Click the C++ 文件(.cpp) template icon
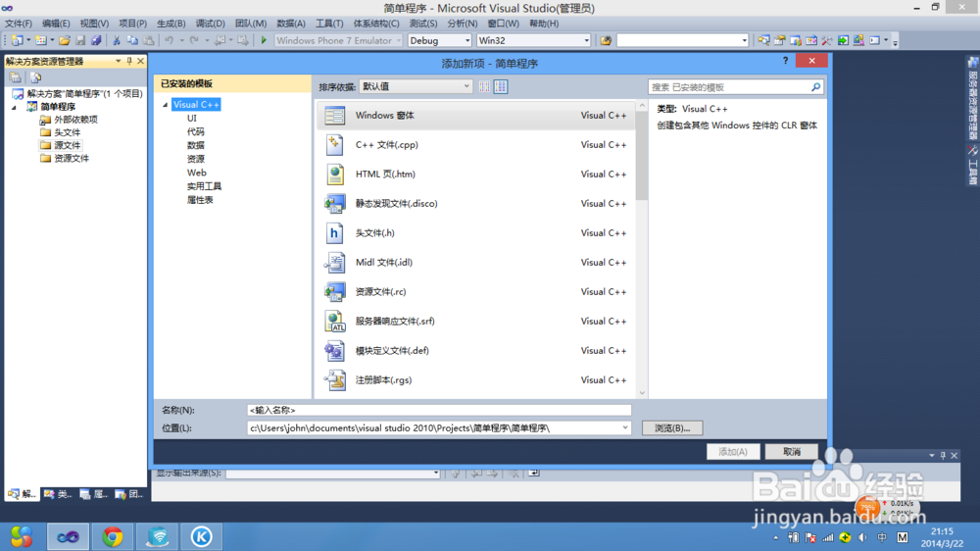This screenshot has height=551, width=980. point(334,144)
